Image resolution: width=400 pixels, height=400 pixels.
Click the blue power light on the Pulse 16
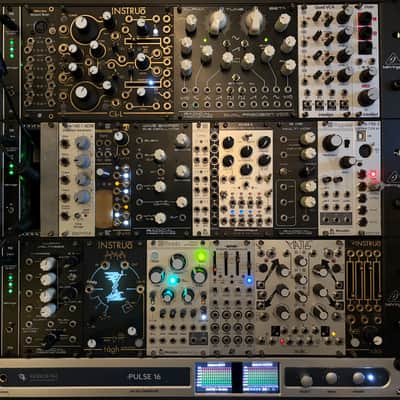click(371, 377)
